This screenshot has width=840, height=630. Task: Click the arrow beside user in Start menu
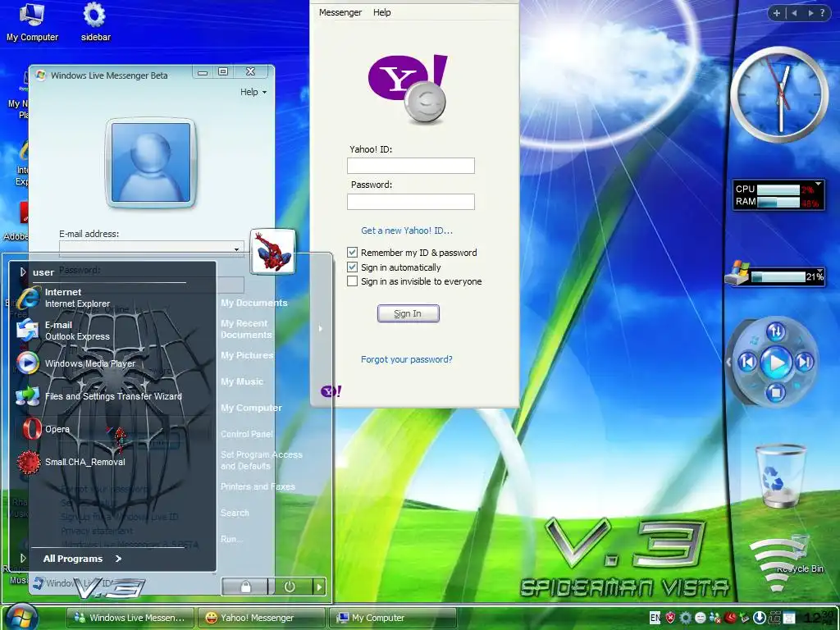coord(22,272)
